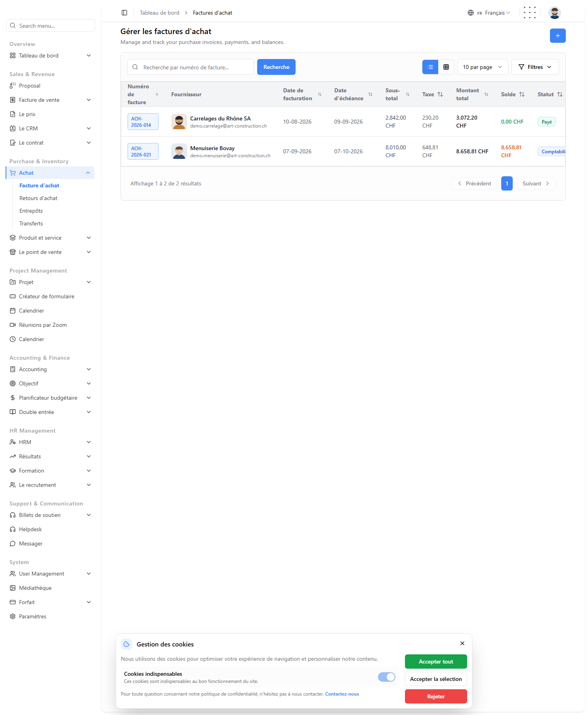Sort by Date d'échéance arrows
588x715 pixels.
point(370,94)
